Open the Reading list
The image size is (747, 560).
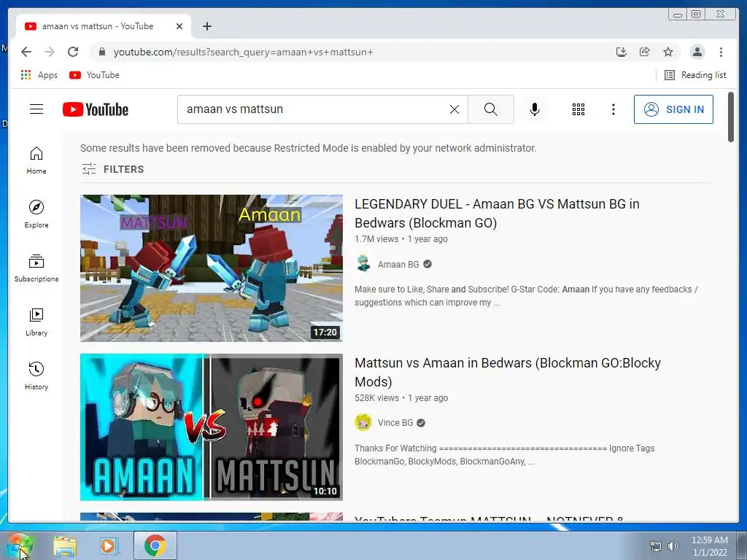point(695,75)
